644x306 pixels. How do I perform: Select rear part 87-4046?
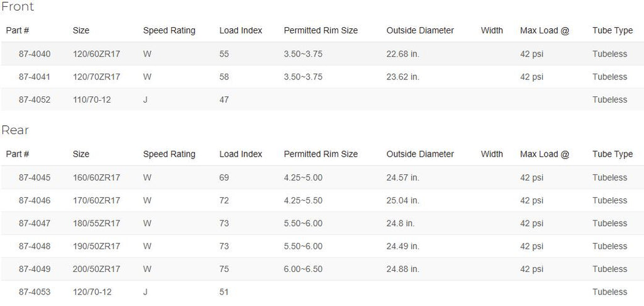coord(35,200)
